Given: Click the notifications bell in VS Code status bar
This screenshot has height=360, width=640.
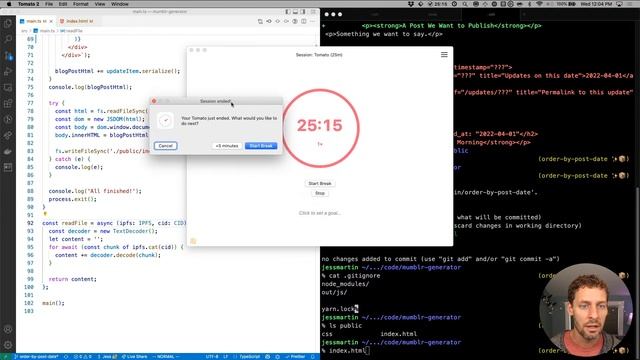Looking at the screenshot, I should coord(313,357).
